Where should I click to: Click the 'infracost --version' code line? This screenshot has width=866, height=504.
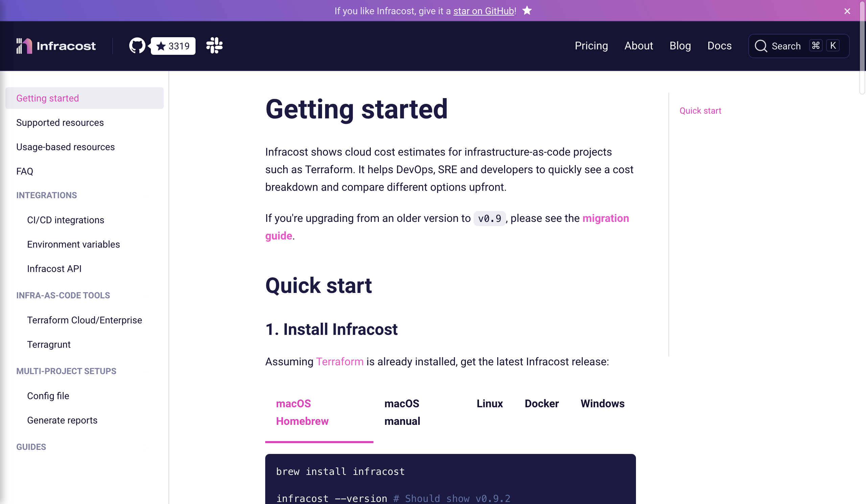click(x=393, y=499)
